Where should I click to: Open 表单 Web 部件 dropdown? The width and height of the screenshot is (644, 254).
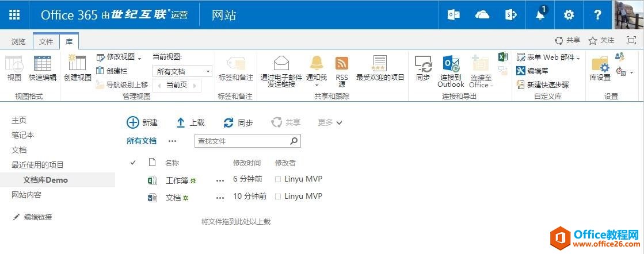click(x=548, y=57)
